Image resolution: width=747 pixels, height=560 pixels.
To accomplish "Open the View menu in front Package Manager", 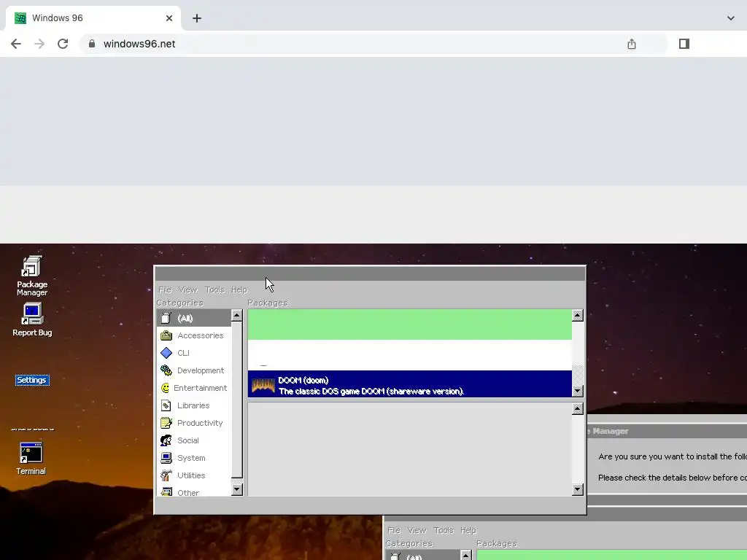I will click(x=187, y=289).
